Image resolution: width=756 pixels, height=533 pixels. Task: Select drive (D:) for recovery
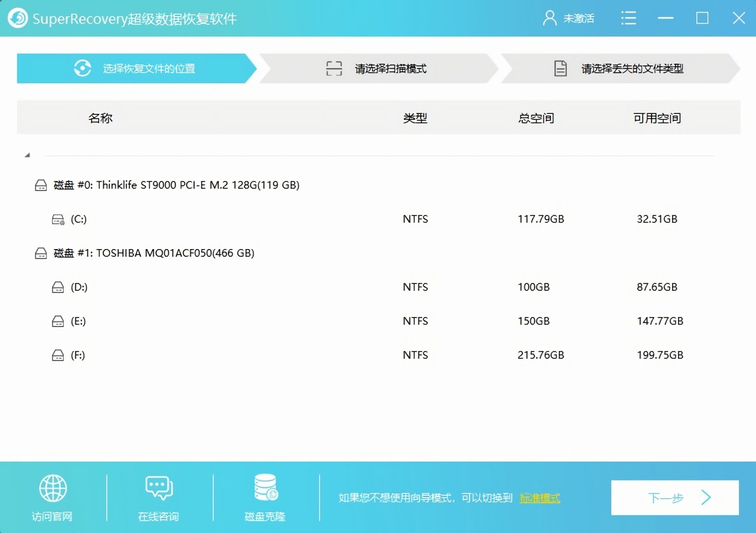[77, 287]
